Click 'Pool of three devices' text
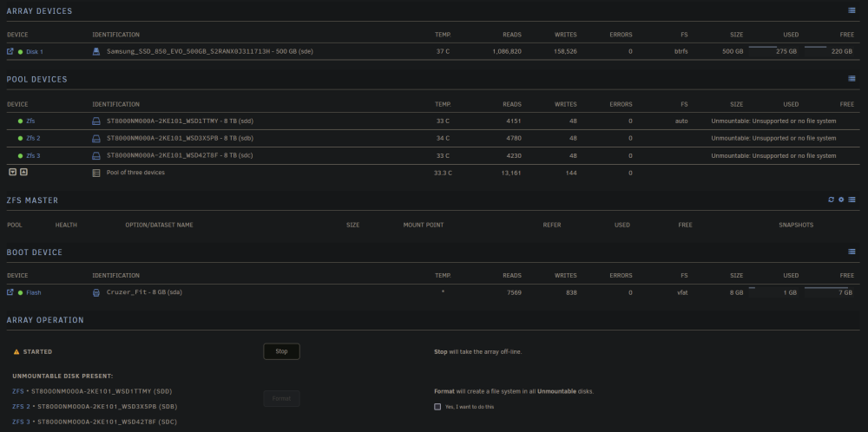The image size is (868, 432). click(135, 173)
